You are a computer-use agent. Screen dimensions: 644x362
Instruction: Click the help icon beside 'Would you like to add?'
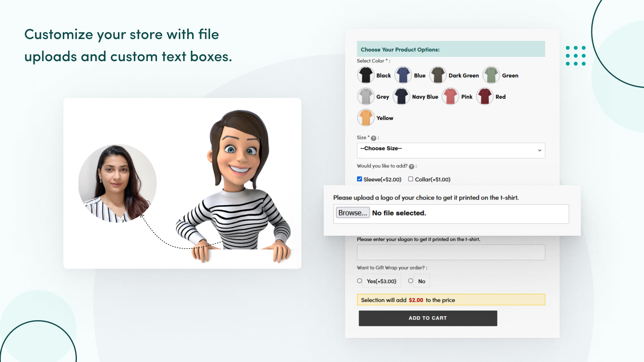coord(411,167)
